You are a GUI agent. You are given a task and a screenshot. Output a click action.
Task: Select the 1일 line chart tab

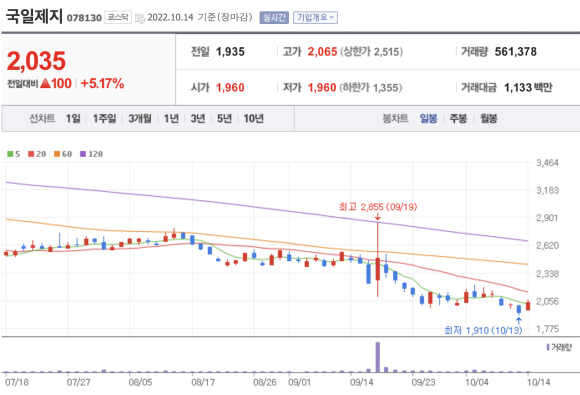(73, 119)
